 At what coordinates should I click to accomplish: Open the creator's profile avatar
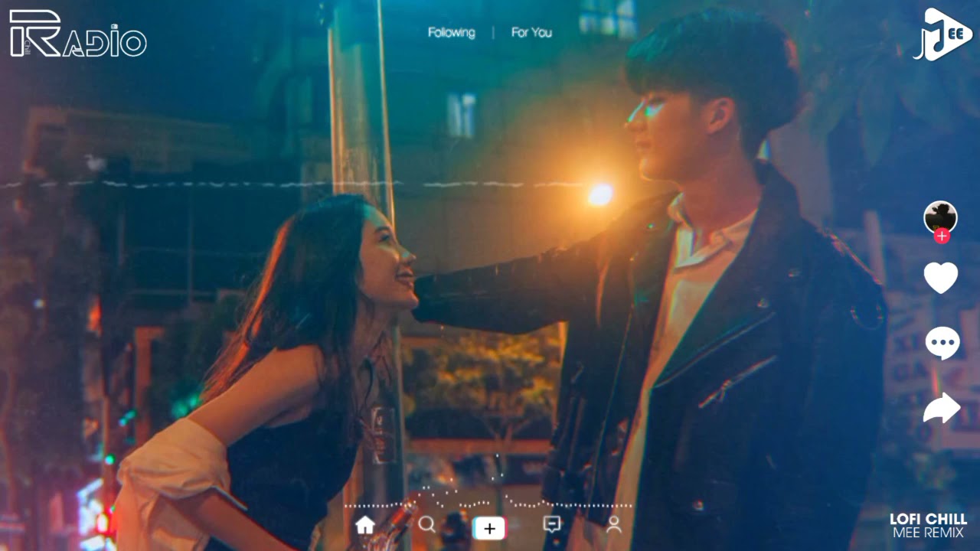tap(940, 217)
